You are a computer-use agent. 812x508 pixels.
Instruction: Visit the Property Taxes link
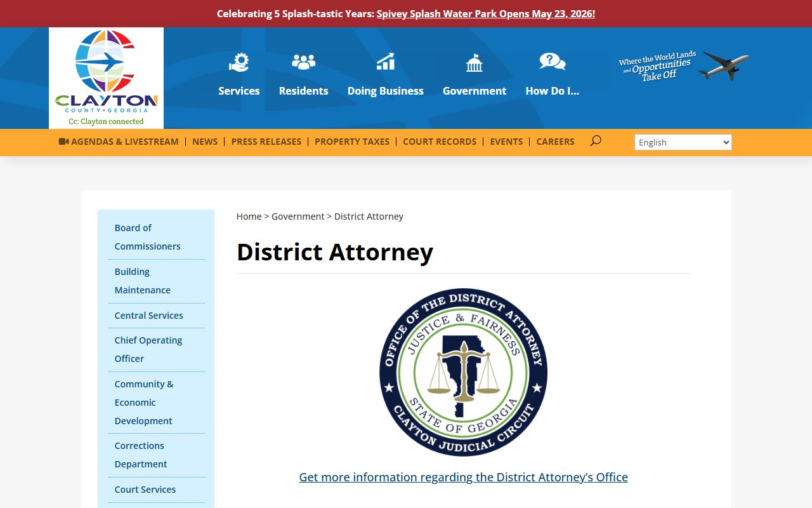tap(352, 142)
